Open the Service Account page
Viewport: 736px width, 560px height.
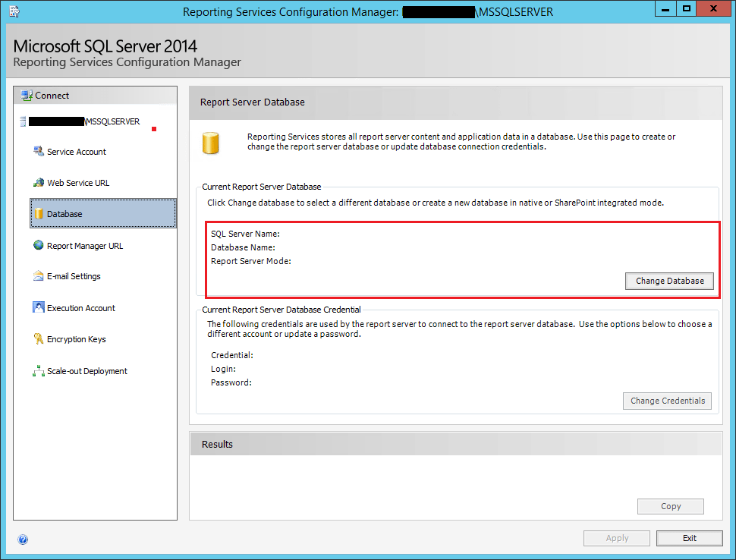click(x=77, y=152)
